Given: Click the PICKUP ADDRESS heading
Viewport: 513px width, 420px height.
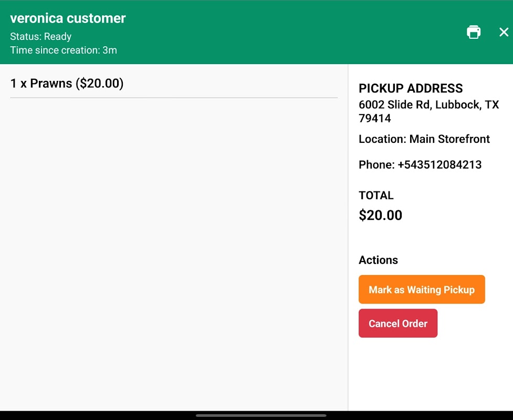Looking at the screenshot, I should click(x=411, y=88).
